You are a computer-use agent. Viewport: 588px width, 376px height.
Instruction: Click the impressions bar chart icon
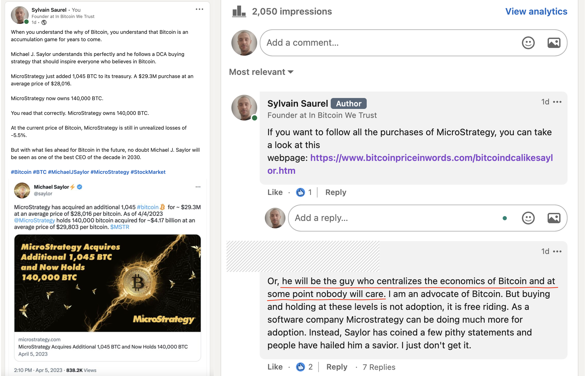coord(239,11)
